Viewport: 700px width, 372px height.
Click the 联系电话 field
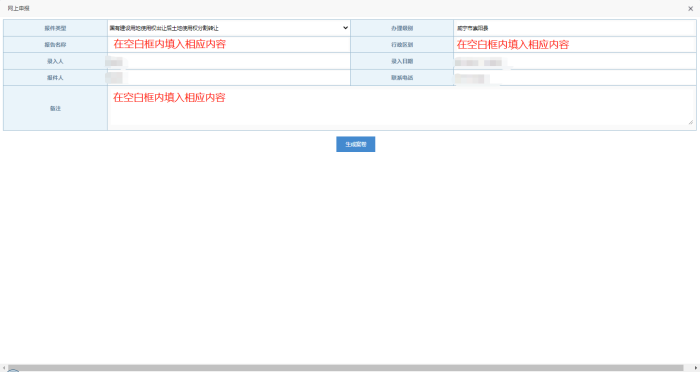(575, 78)
